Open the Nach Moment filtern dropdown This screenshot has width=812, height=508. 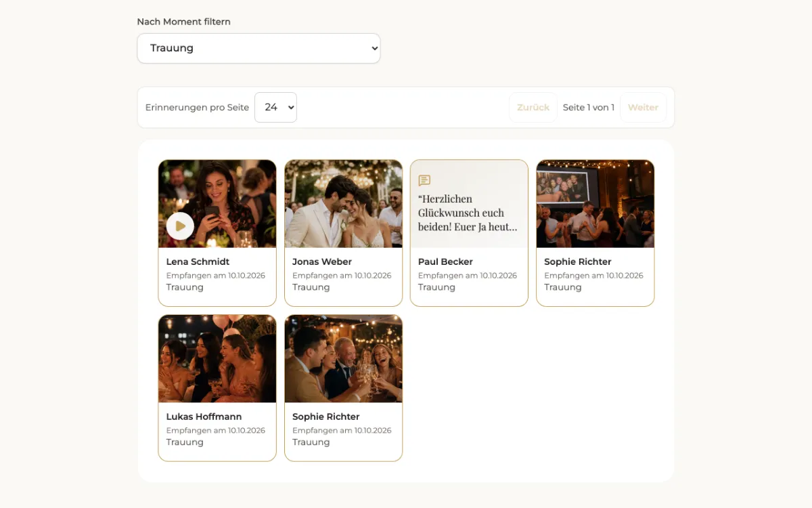click(258, 48)
